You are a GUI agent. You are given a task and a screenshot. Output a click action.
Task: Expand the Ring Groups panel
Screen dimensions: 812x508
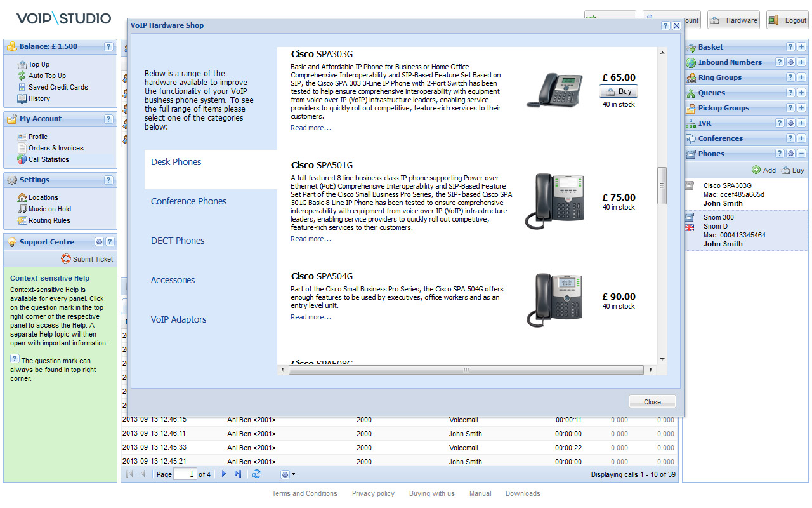coord(801,77)
